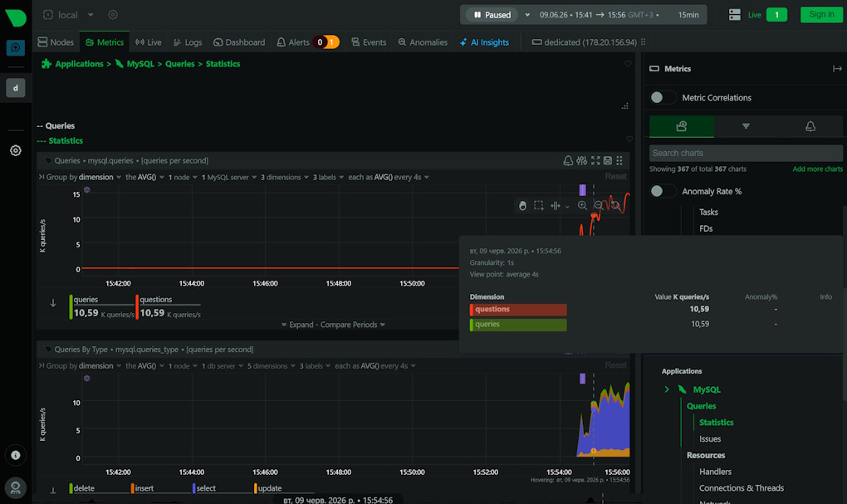
Task: Open the info icon in sidebar
Action: click(16, 455)
